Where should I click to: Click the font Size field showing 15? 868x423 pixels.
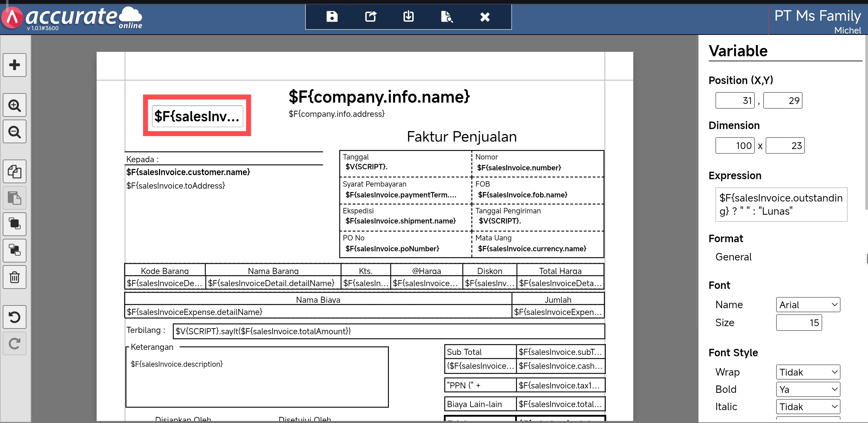tap(799, 323)
